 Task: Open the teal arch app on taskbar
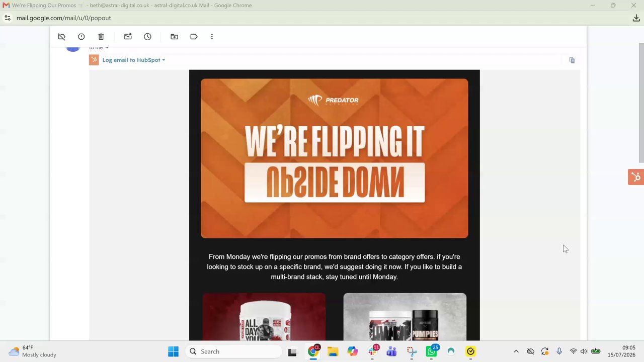tap(451, 351)
